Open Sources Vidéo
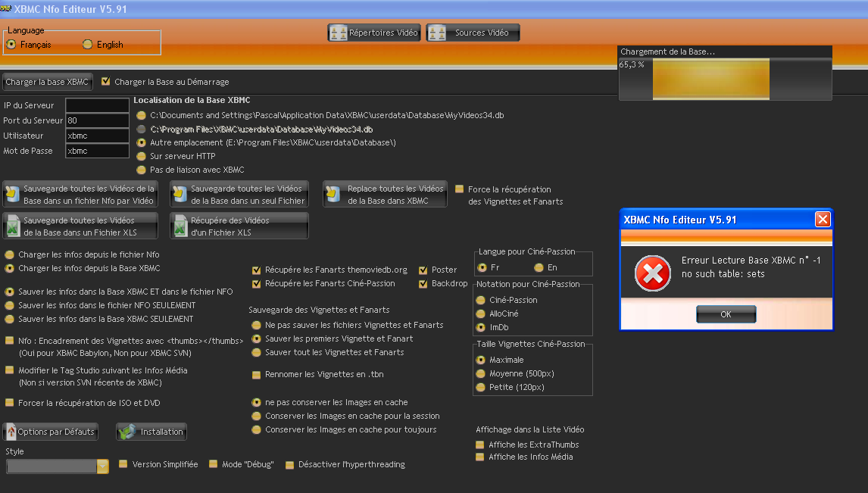868x493 pixels. pyautogui.click(x=473, y=33)
